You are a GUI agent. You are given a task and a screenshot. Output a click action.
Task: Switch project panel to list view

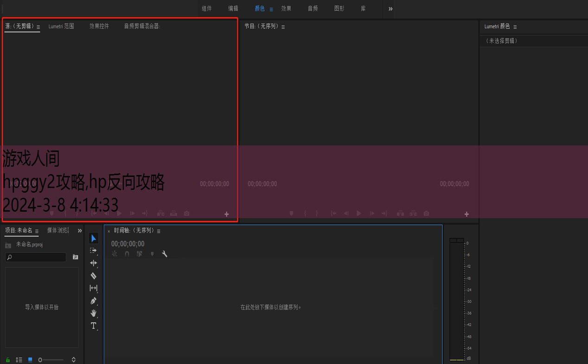[x=19, y=360]
